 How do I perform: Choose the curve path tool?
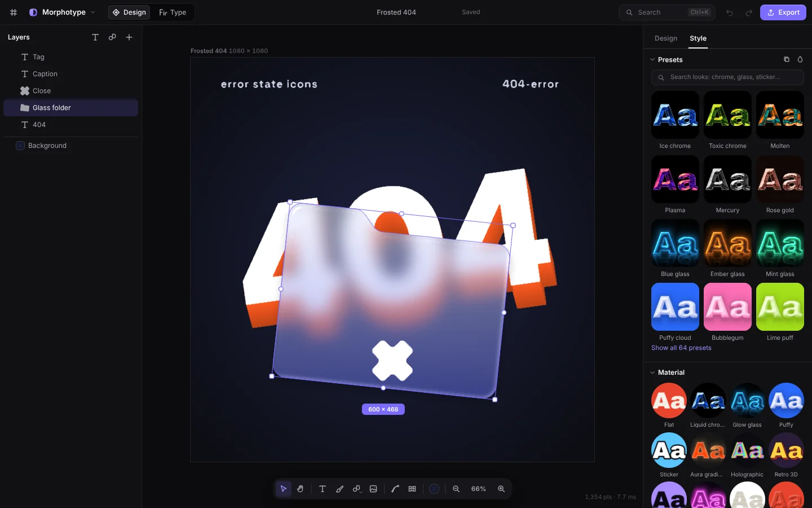(395, 489)
